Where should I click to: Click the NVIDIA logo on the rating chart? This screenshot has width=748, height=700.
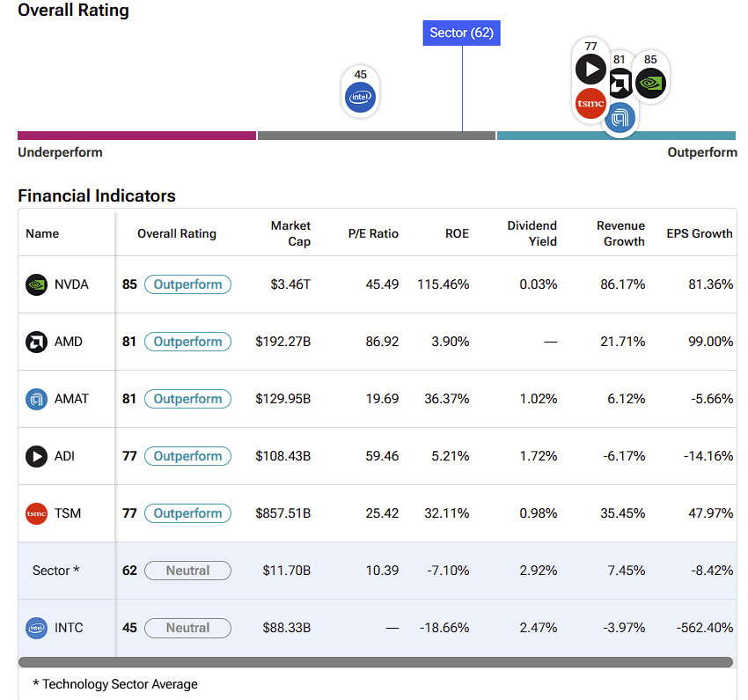coord(650,83)
